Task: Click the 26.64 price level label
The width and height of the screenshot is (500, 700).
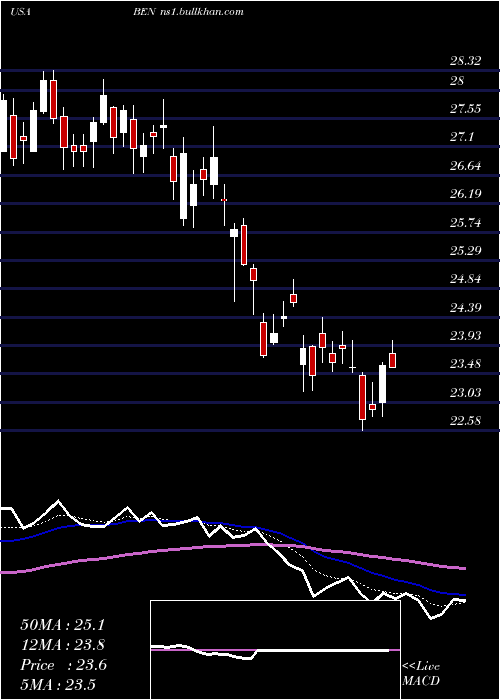Action: [466, 166]
